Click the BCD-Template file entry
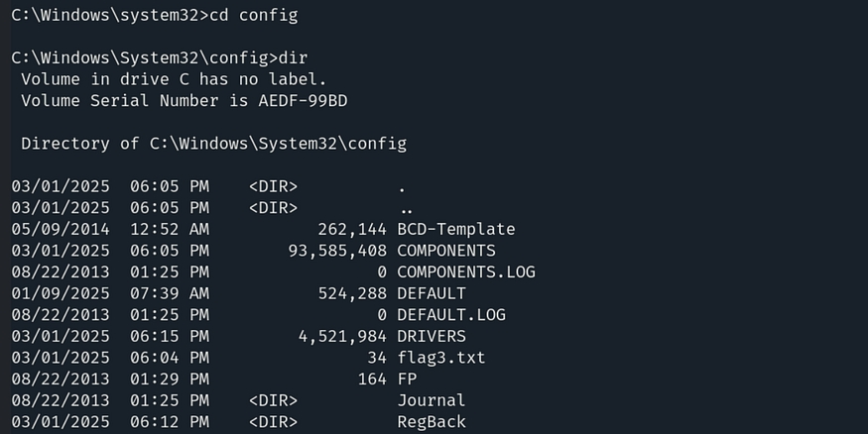 pyautogui.click(x=455, y=229)
